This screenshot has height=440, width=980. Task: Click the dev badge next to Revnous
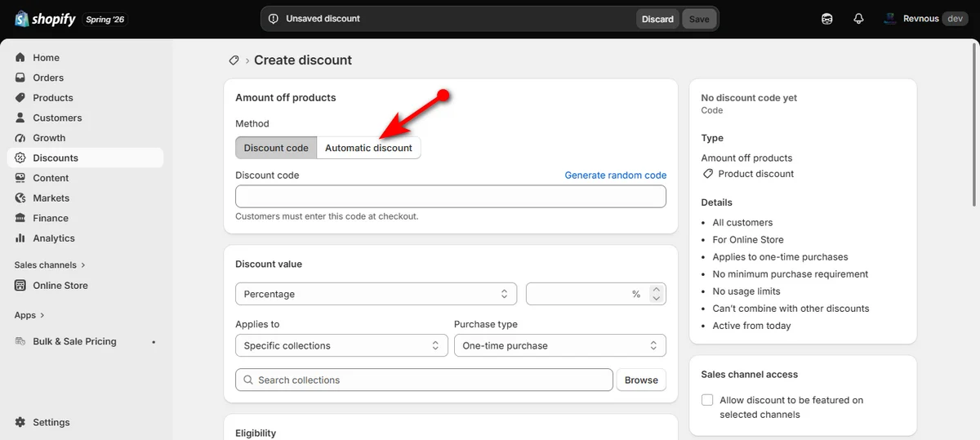coord(955,19)
